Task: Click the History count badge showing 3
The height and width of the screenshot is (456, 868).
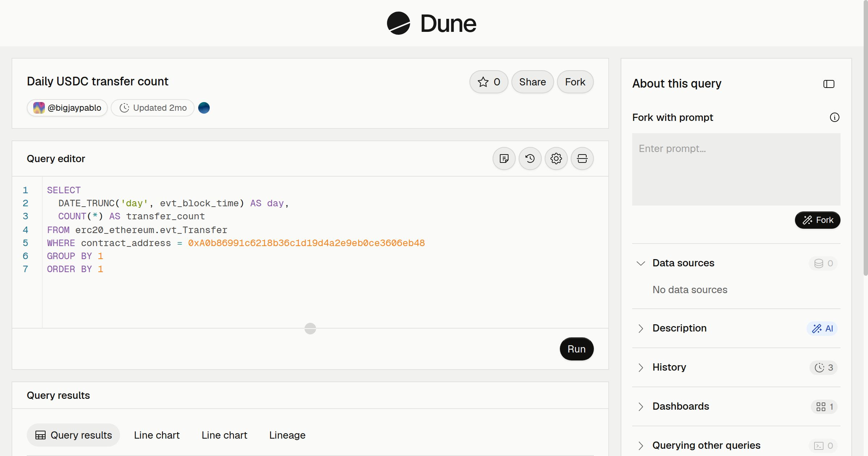Action: click(824, 368)
